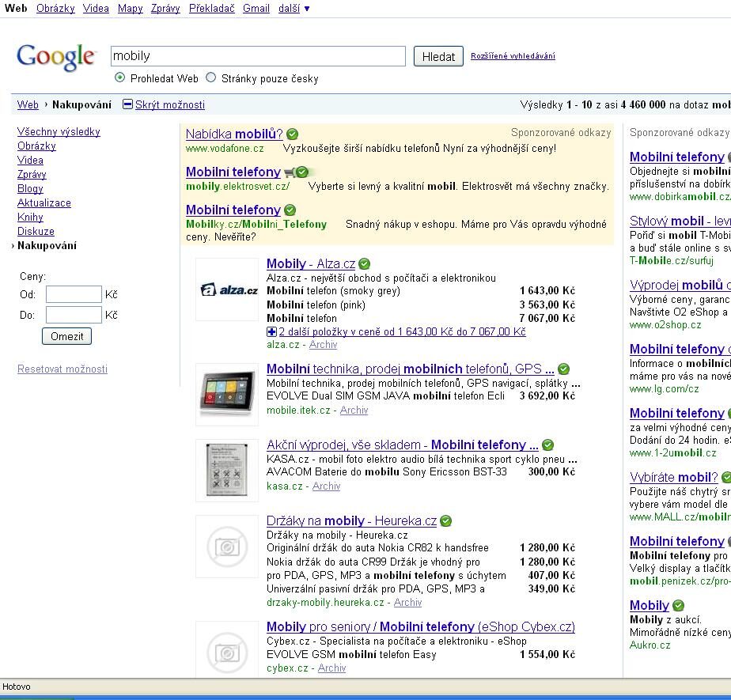Image resolution: width=731 pixels, height=700 pixels.
Task: Select the Prohledat Web radio button
Action: coord(120,78)
